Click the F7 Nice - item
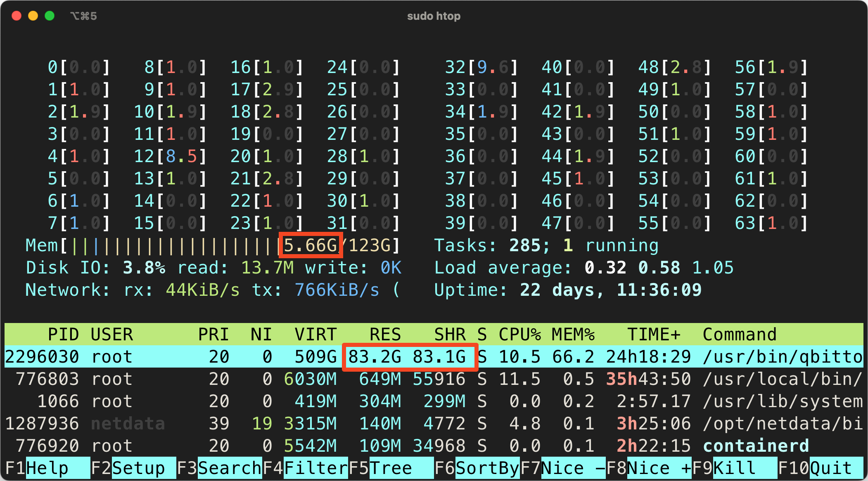Viewport: 868px width, 481px height. click(x=563, y=468)
